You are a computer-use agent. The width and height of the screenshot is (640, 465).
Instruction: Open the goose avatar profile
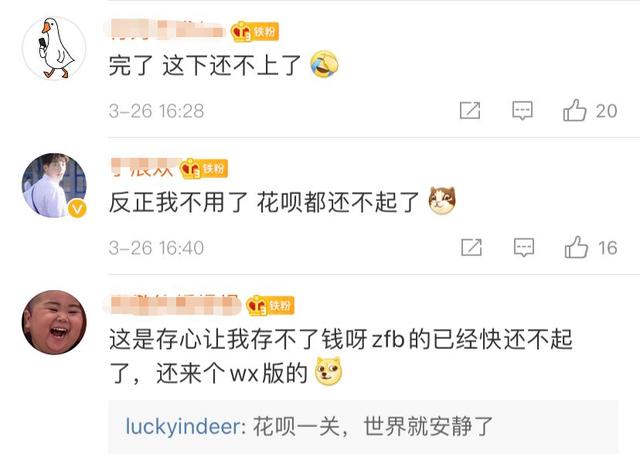(x=54, y=49)
